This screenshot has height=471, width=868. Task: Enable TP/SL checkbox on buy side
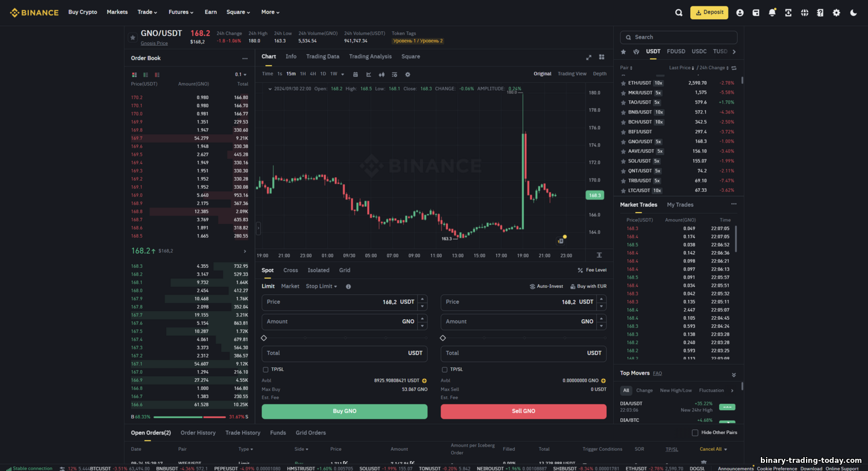coord(266,370)
